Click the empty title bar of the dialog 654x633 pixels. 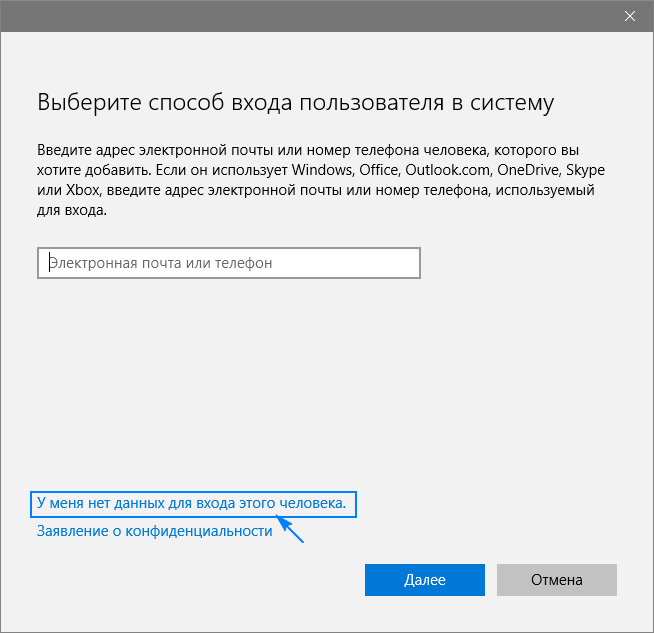[300, 16]
